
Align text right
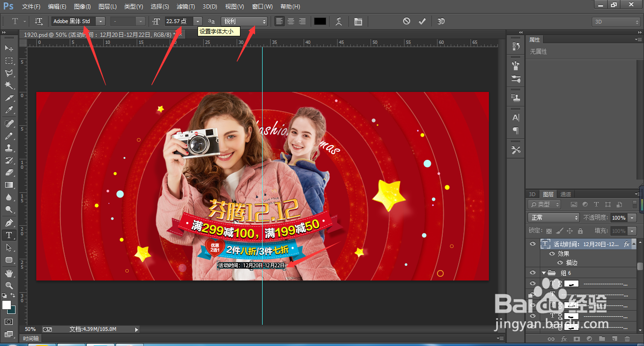coord(302,21)
